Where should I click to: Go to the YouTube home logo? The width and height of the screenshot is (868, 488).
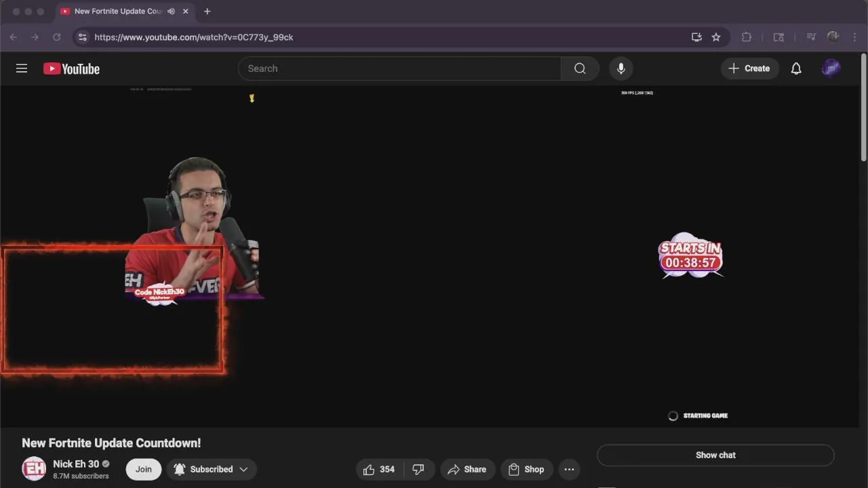[71, 68]
